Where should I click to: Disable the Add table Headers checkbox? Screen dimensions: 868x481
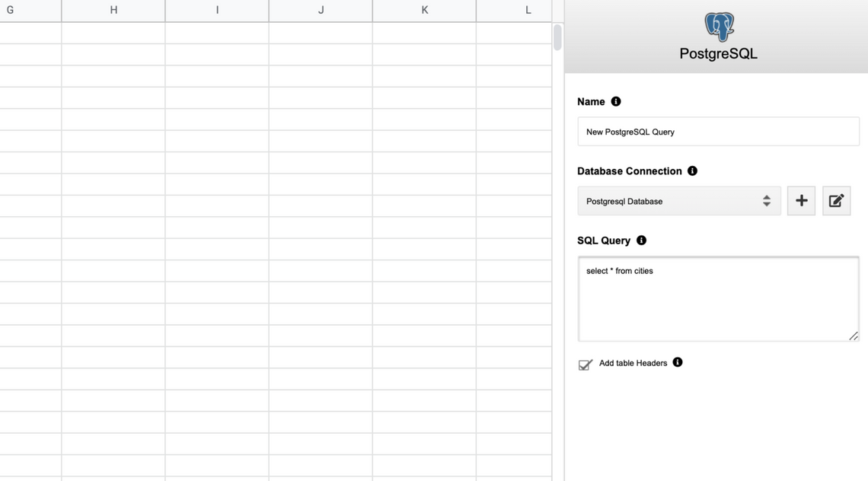pos(585,365)
